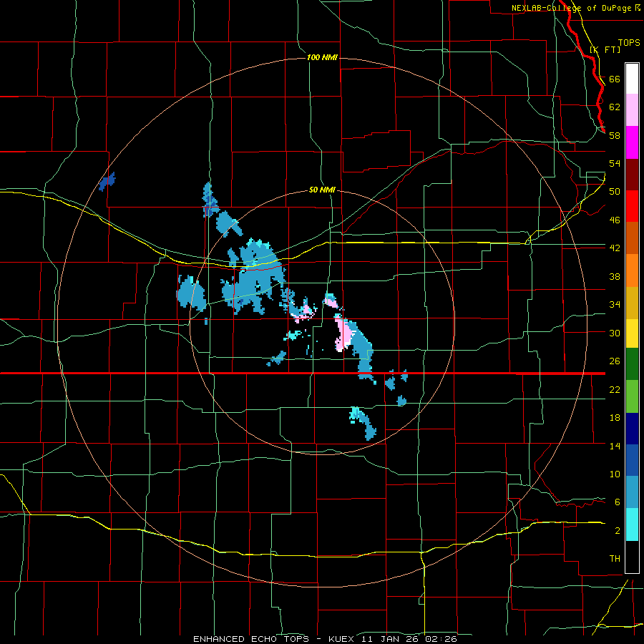Click the TOPS legend title
644x644 pixels.
(629, 42)
